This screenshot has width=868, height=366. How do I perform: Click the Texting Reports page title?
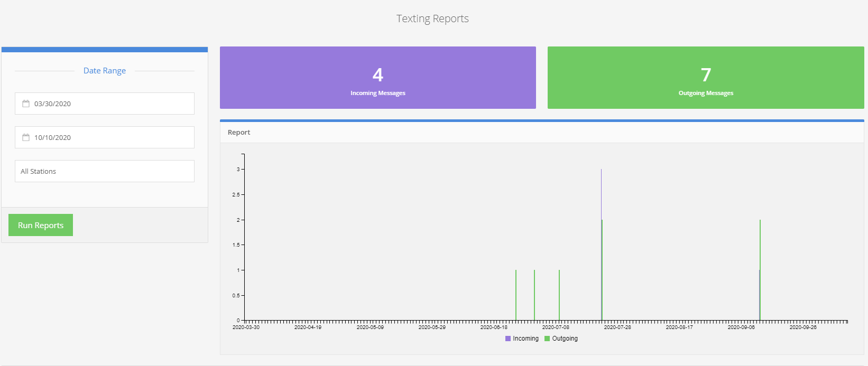click(x=432, y=18)
